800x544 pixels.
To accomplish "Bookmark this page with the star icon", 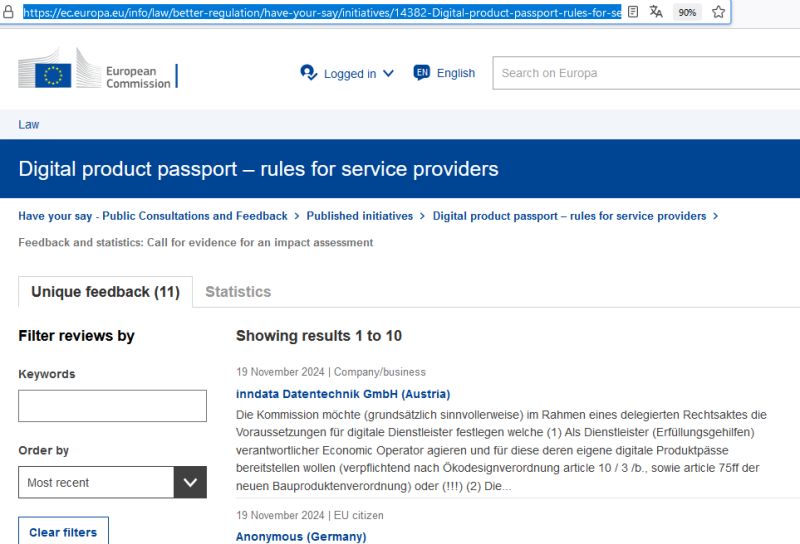I will 718,12.
